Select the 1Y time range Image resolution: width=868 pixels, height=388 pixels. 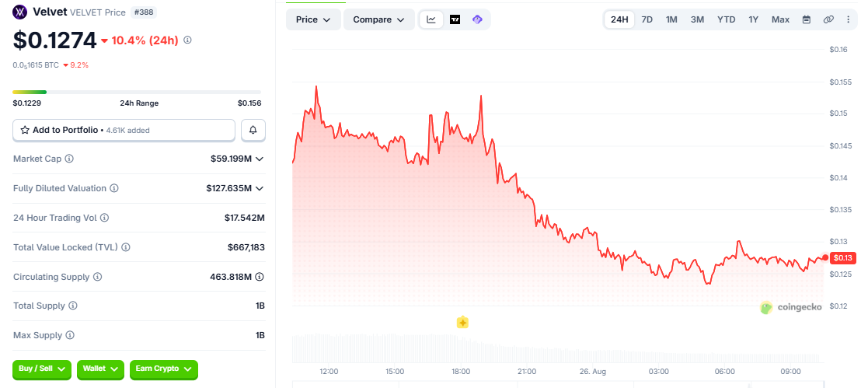[x=754, y=19]
